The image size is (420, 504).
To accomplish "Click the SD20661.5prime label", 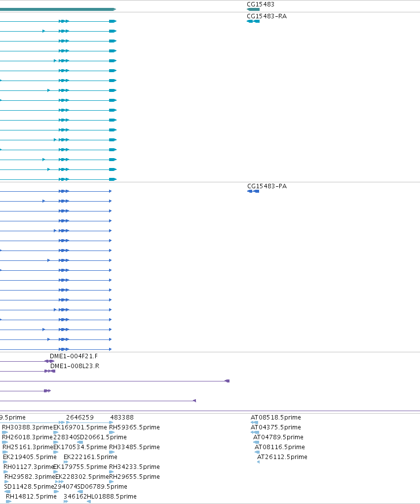I will coord(102,437).
